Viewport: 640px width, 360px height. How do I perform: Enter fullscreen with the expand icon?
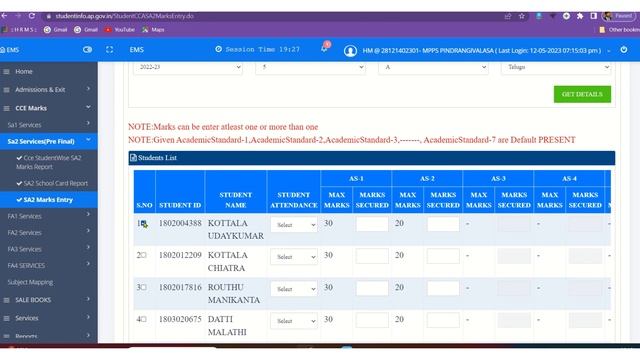click(109, 50)
